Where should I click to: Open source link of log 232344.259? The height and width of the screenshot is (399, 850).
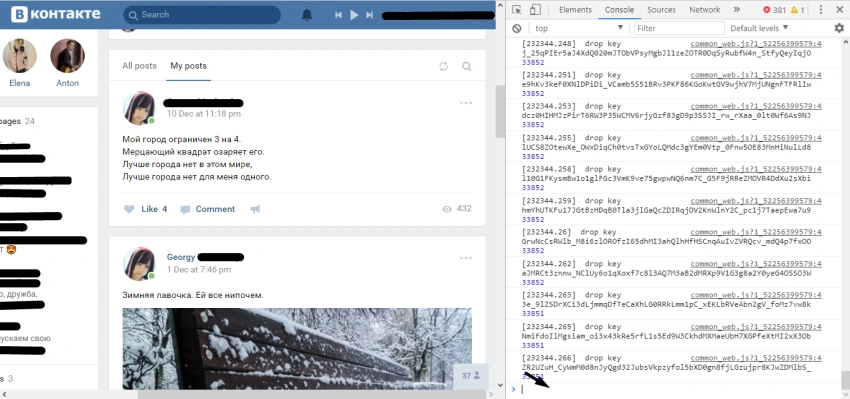click(756, 201)
